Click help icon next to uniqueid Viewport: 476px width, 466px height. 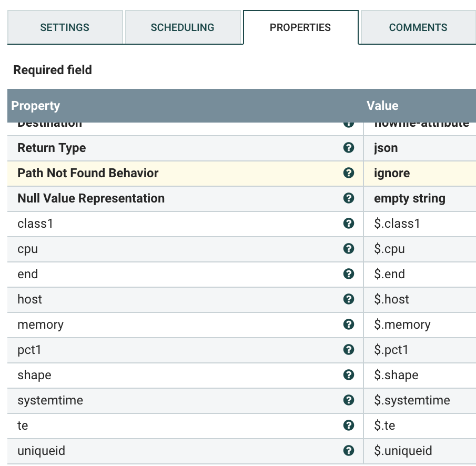tap(348, 451)
